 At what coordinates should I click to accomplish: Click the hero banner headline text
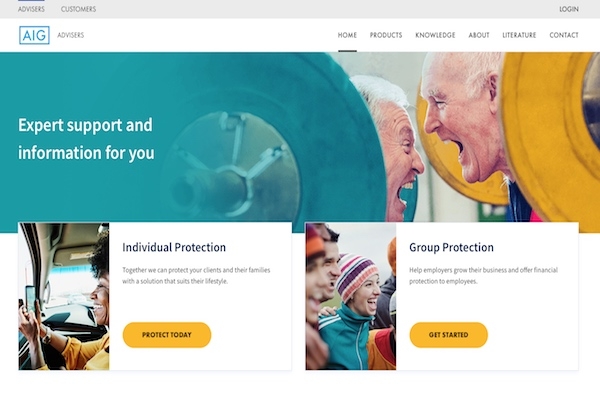tap(86, 139)
